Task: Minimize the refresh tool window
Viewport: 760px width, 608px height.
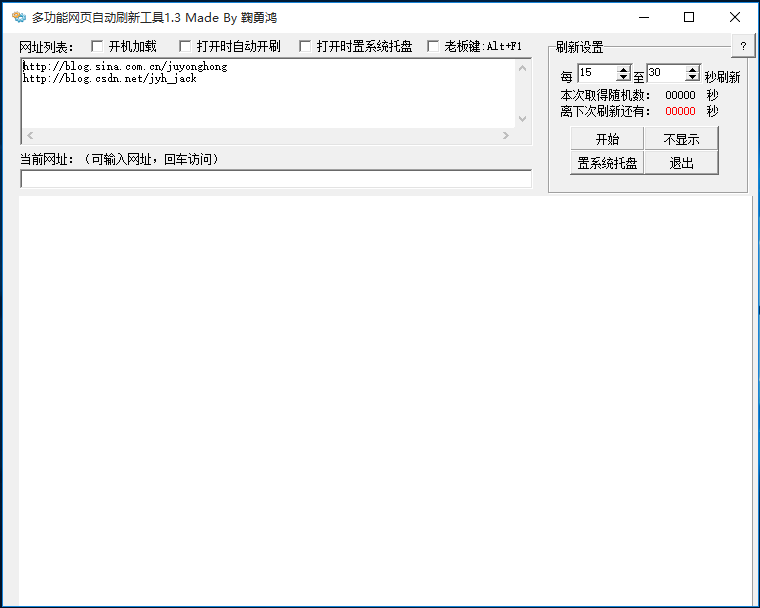Action: pos(644,17)
